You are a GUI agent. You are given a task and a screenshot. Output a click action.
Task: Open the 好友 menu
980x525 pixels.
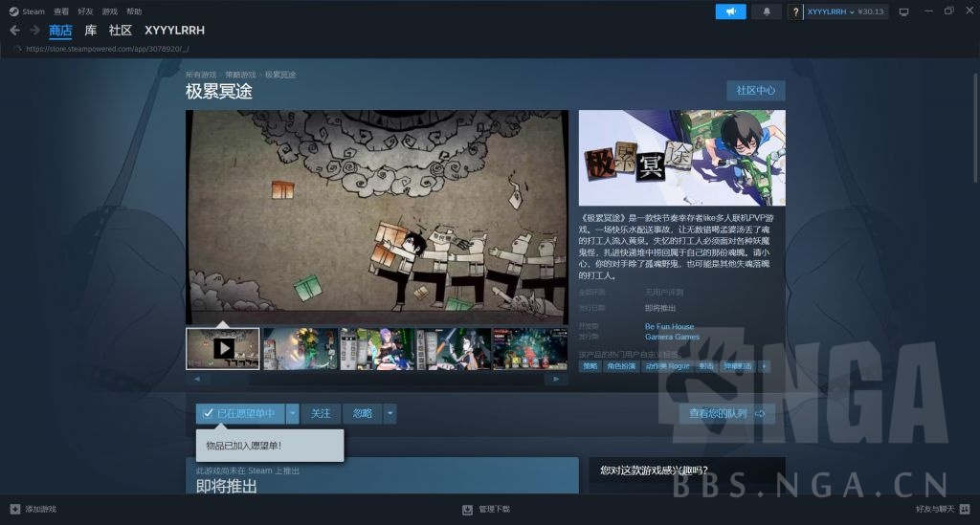(85, 11)
